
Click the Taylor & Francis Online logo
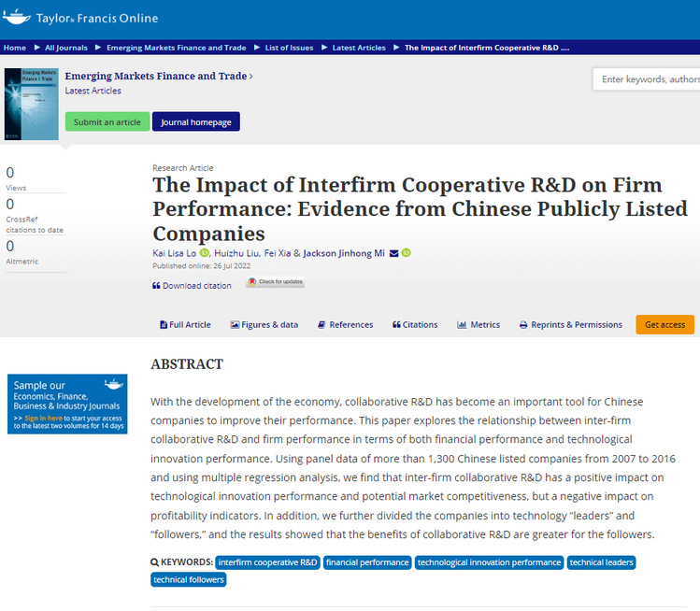(x=80, y=18)
